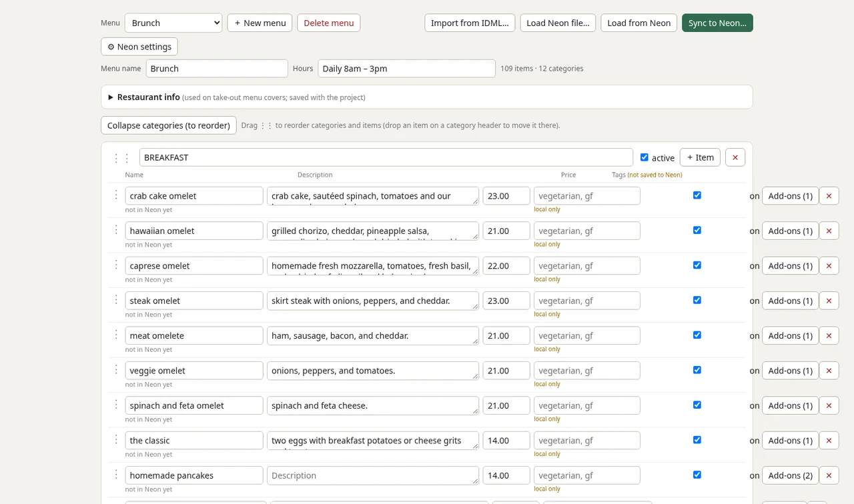
Task: Click the empty description of homemade pancakes
Action: click(373, 476)
